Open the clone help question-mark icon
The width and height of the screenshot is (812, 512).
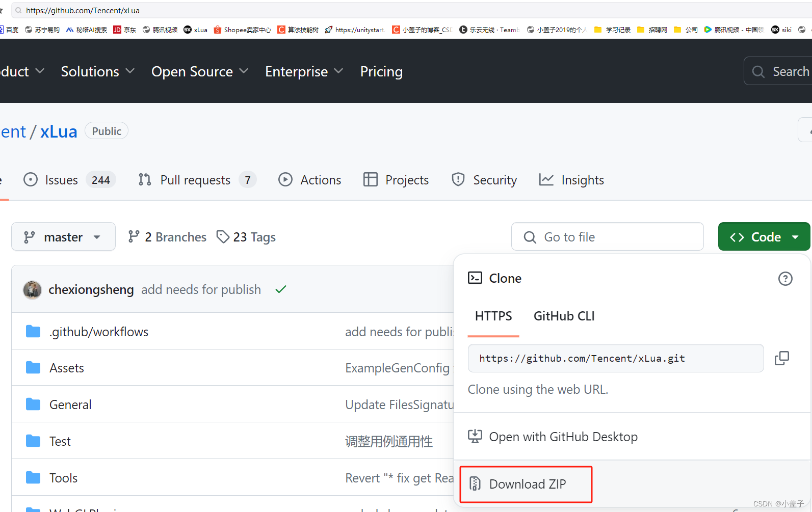point(785,279)
